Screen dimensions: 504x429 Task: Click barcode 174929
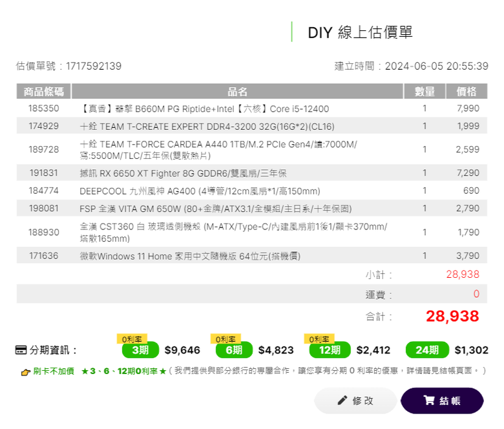[44, 126]
